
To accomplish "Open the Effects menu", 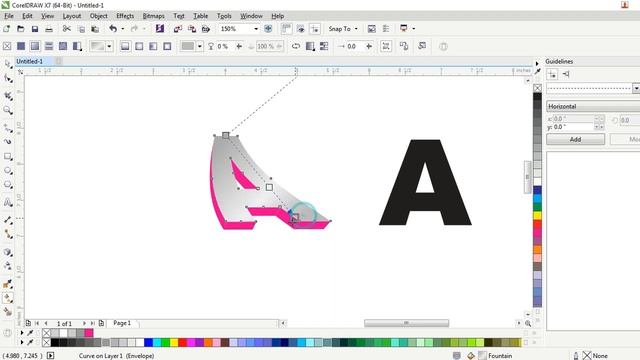I will (125, 16).
